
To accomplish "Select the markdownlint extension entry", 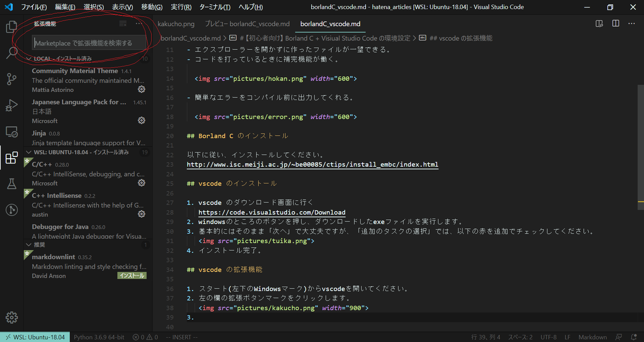I will [x=89, y=266].
